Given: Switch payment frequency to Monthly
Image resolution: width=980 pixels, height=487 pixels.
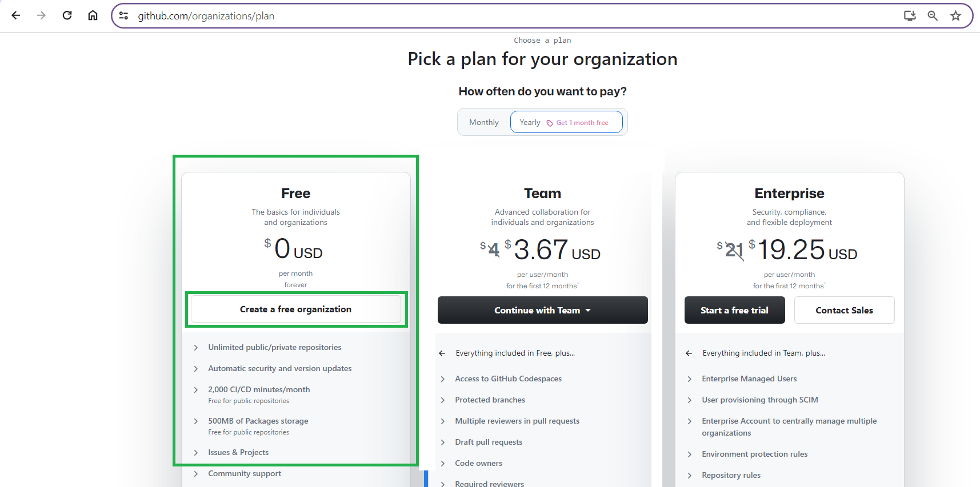Looking at the screenshot, I should click(483, 122).
